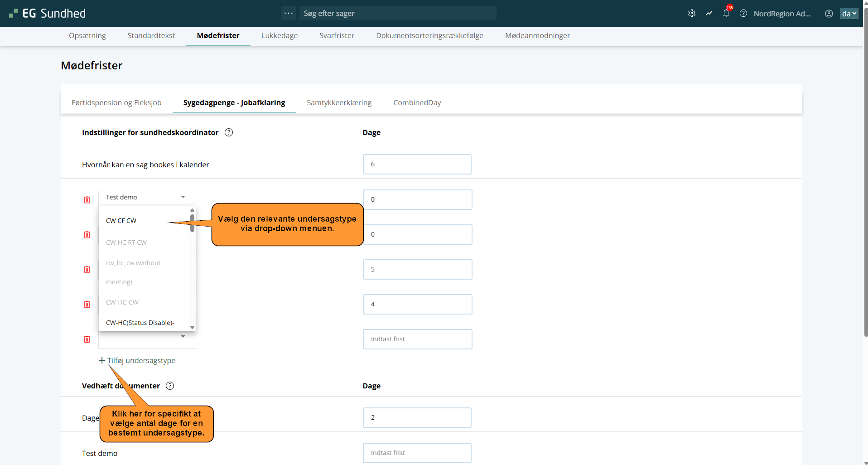This screenshot has height=465, width=868.
Task: Edit the days field showing 5
Action: pos(417,269)
